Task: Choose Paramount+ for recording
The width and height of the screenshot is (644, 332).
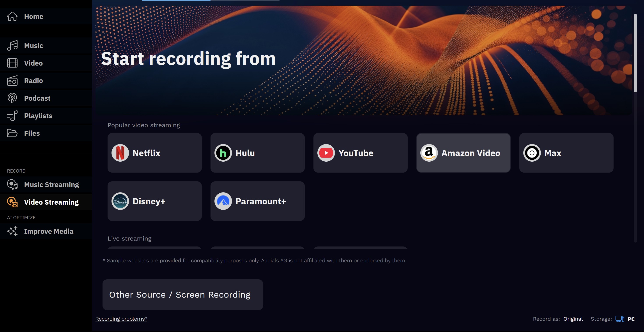Action: point(258,201)
